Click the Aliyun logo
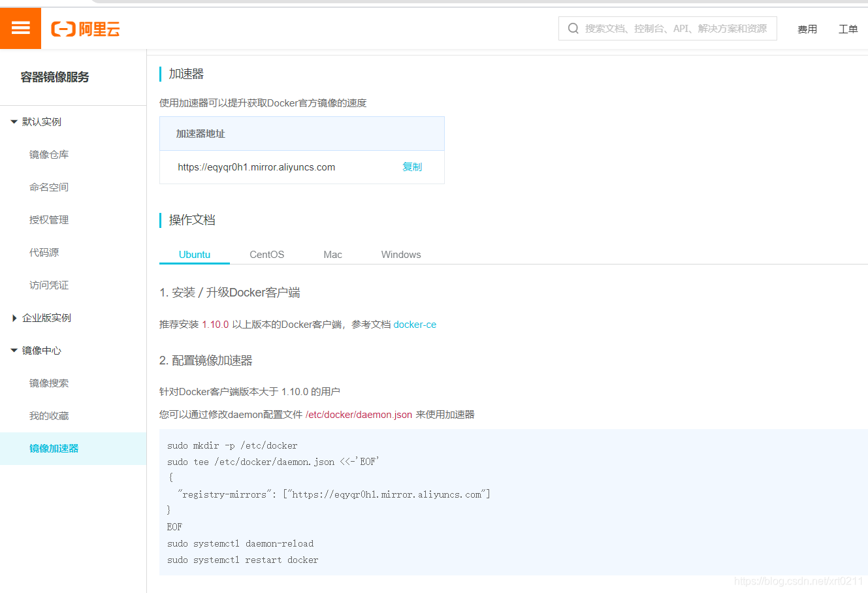The image size is (868, 593). (x=86, y=29)
